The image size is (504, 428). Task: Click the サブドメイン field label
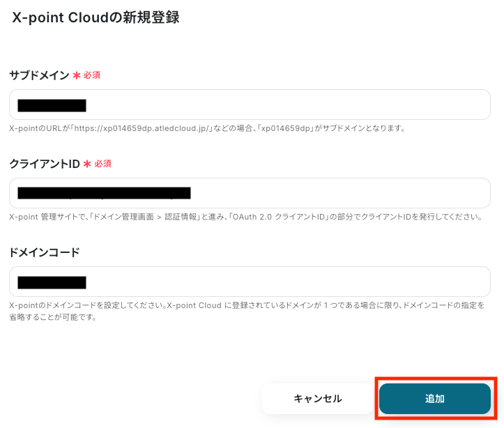point(39,75)
